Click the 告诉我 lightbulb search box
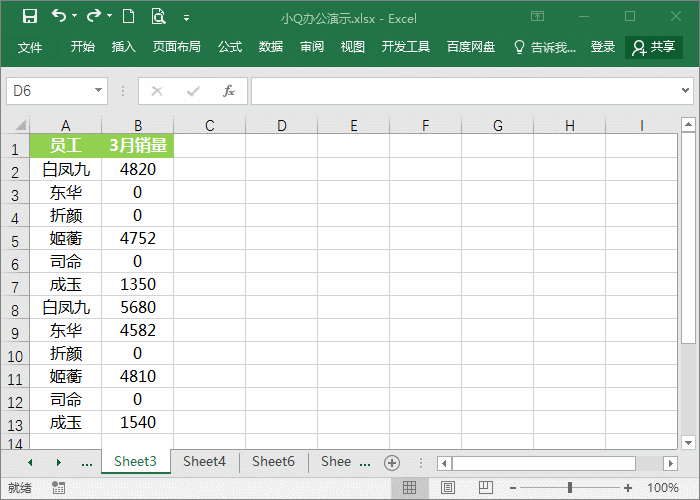Viewport: 700px width, 500px height. [545, 47]
